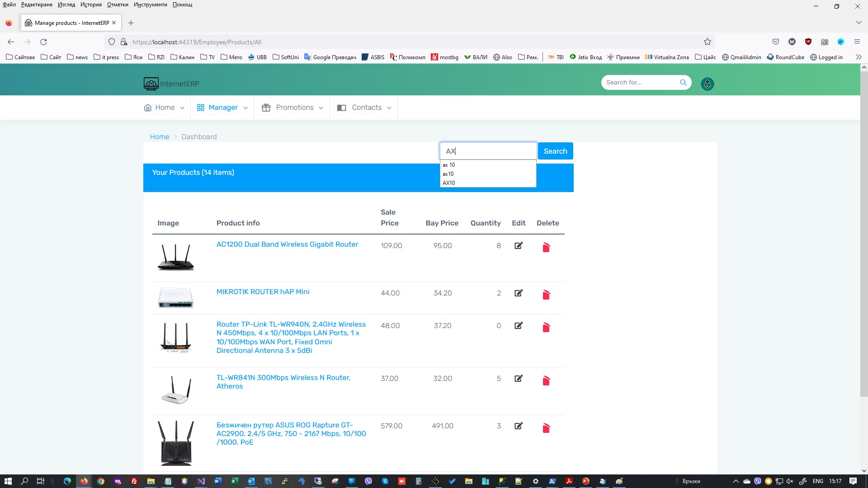Expand the Manager dropdown menu
The image size is (868, 488).
tap(222, 108)
